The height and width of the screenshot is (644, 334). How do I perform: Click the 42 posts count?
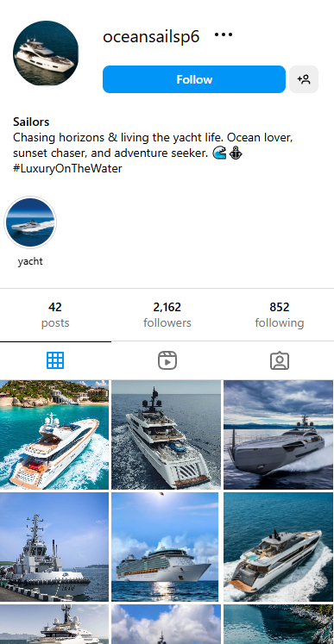[55, 315]
